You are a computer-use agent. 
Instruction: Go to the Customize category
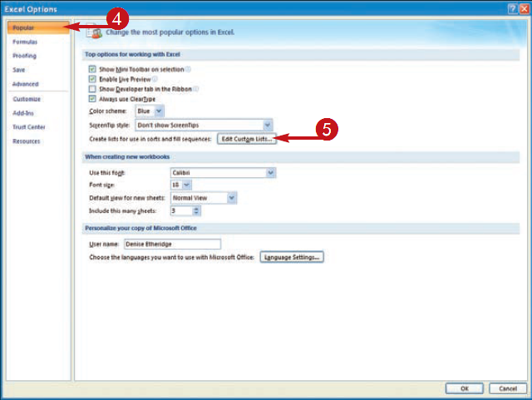click(x=27, y=99)
